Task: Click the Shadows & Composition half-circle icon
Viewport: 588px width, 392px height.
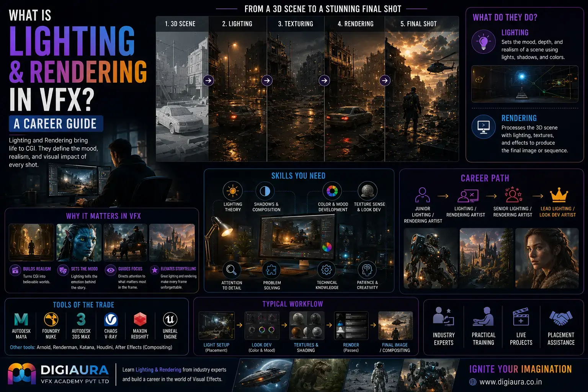Action: (265, 191)
